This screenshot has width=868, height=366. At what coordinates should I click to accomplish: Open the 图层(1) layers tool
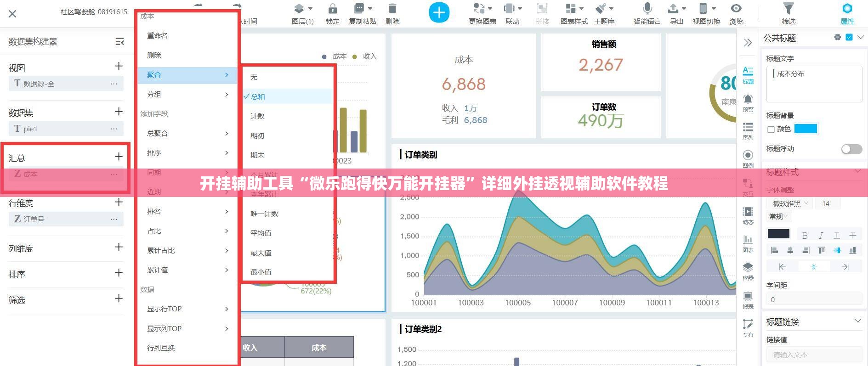point(302,14)
